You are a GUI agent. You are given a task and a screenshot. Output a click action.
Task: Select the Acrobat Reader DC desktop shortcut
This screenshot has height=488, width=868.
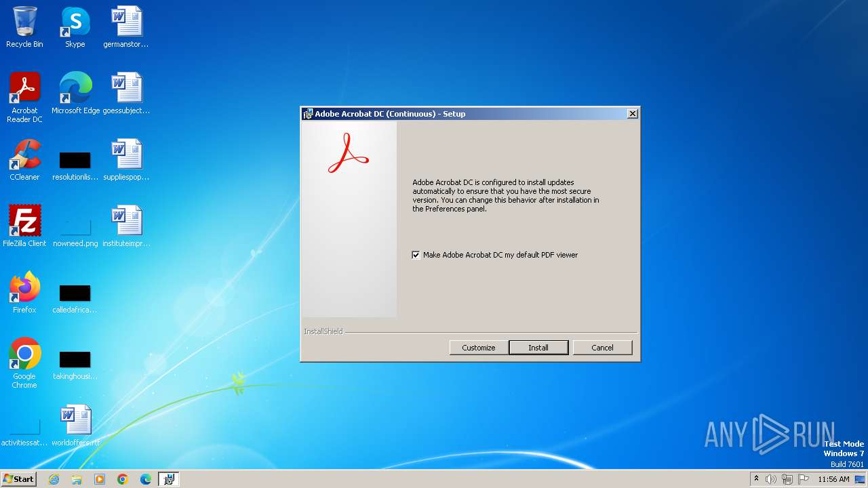click(24, 98)
